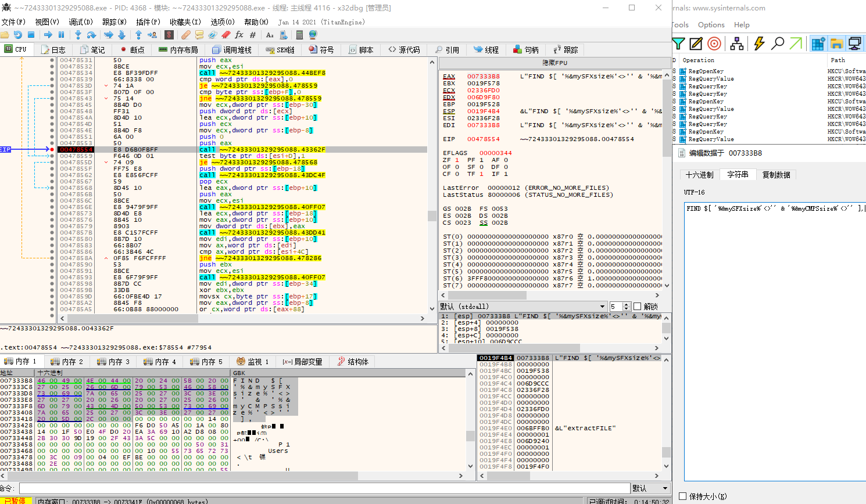Image resolution: width=866 pixels, height=504 pixels.
Task: Click the step into toolbar icon
Action: click(78, 35)
